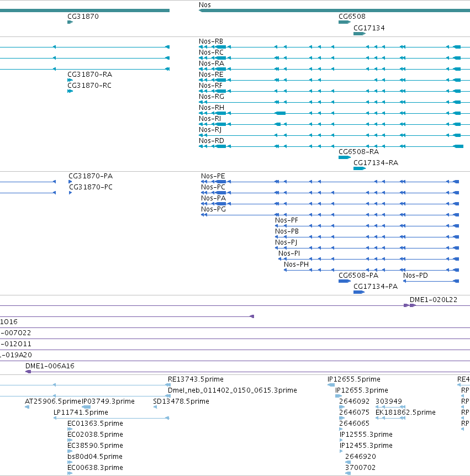
Task: Click the CG31870-PA protein label
Action: pos(91,176)
